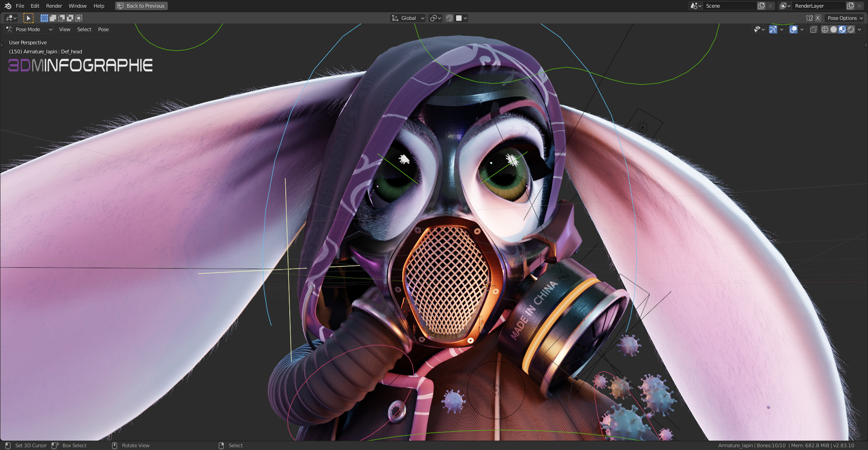The height and width of the screenshot is (450, 868).
Task: Toggle X-axis mirror for pose
Action: [x=817, y=18]
